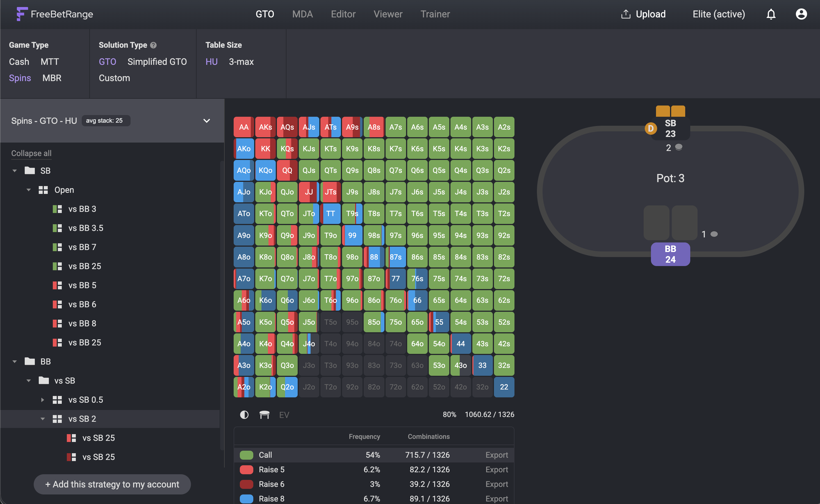
Task: Click Add this strategy to my account
Action: [x=112, y=484]
